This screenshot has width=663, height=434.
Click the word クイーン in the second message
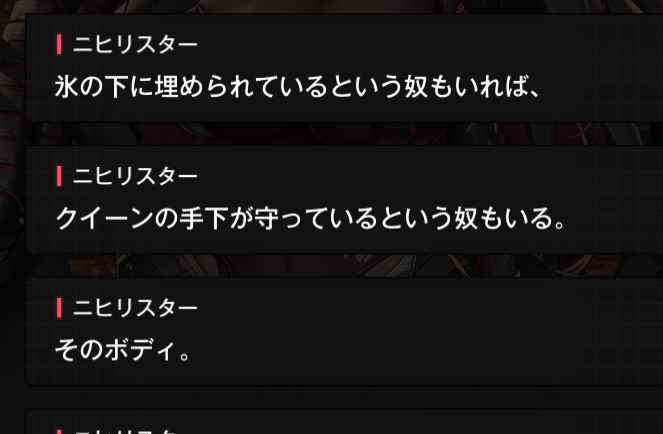104,219
